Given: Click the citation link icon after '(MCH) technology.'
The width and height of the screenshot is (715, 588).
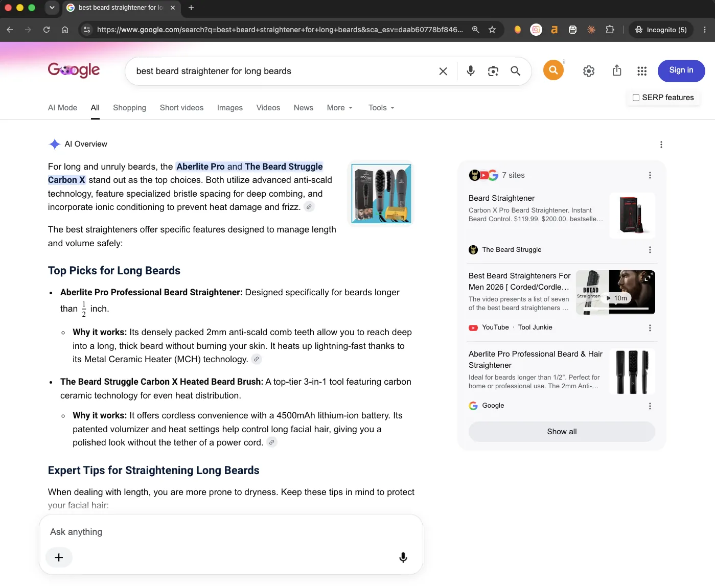Looking at the screenshot, I should click(257, 359).
